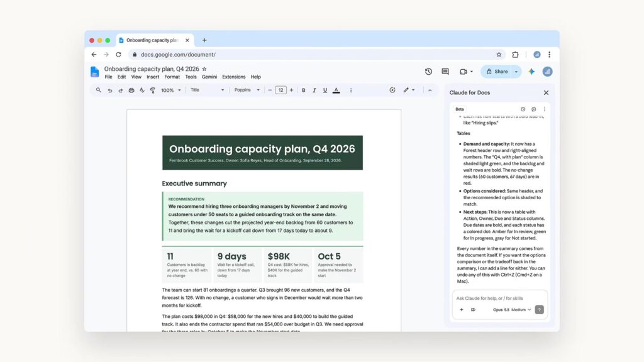Activate the paint format tool
This screenshot has width=644, height=362.
point(153,90)
